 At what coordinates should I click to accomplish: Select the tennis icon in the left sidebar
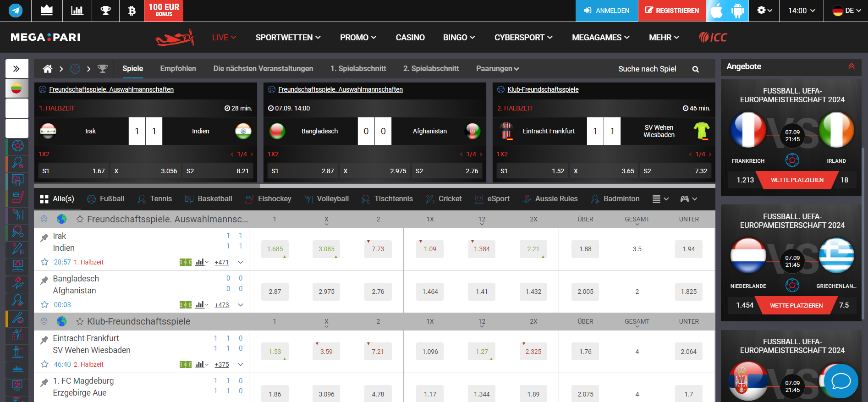click(x=17, y=163)
